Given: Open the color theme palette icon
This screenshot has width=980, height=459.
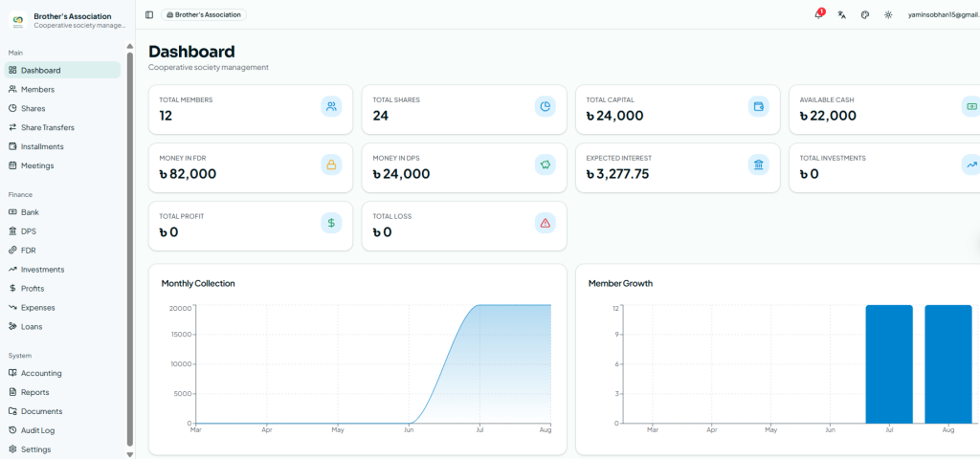Looking at the screenshot, I should [865, 14].
